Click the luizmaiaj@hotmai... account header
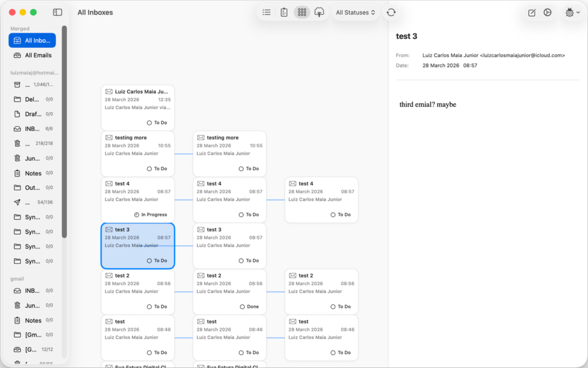The width and height of the screenshot is (588, 368). tap(34, 72)
